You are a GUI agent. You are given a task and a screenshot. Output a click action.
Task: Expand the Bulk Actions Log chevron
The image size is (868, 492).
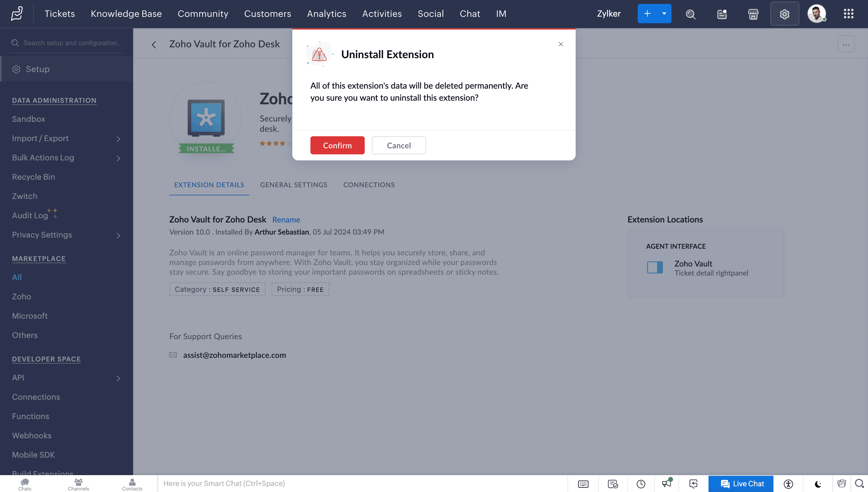coord(118,158)
